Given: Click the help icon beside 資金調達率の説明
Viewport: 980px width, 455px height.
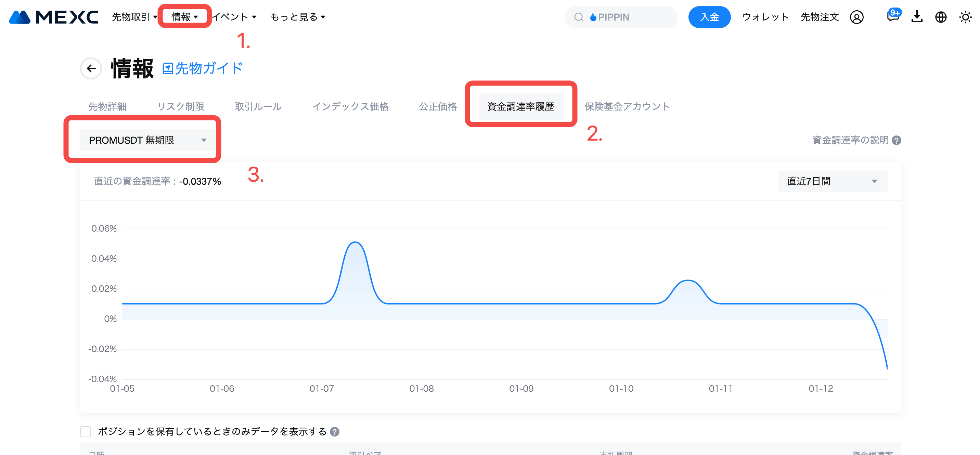Looking at the screenshot, I should click(x=897, y=140).
